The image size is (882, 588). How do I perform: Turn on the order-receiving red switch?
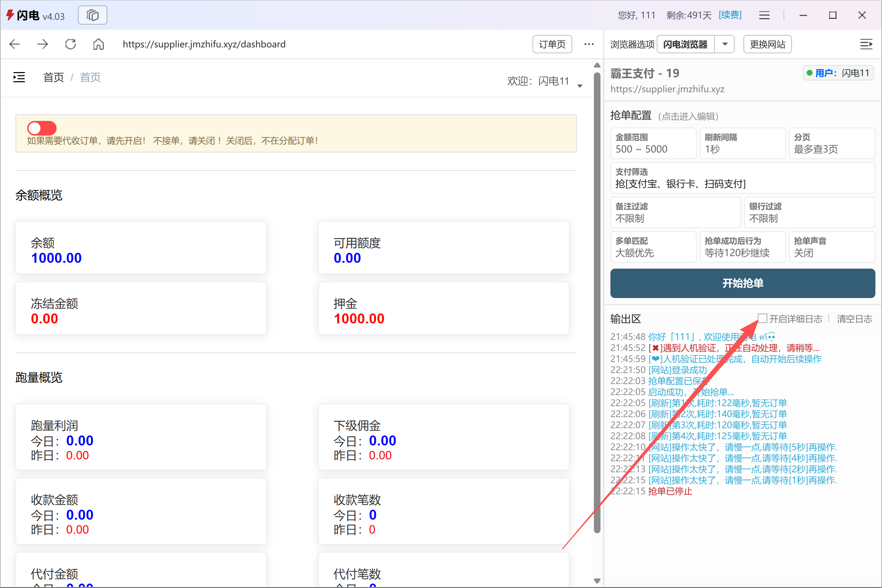42,128
